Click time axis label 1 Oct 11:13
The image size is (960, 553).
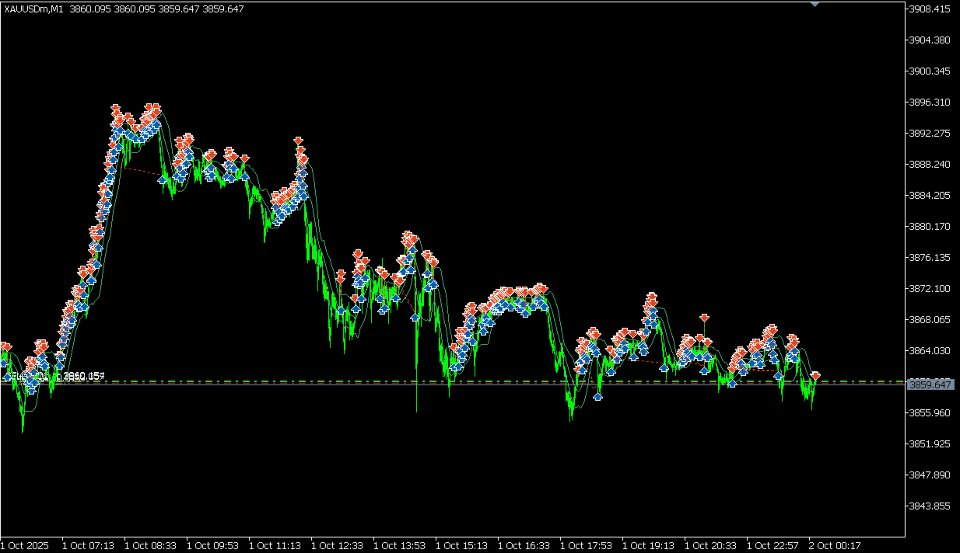[x=275, y=546]
